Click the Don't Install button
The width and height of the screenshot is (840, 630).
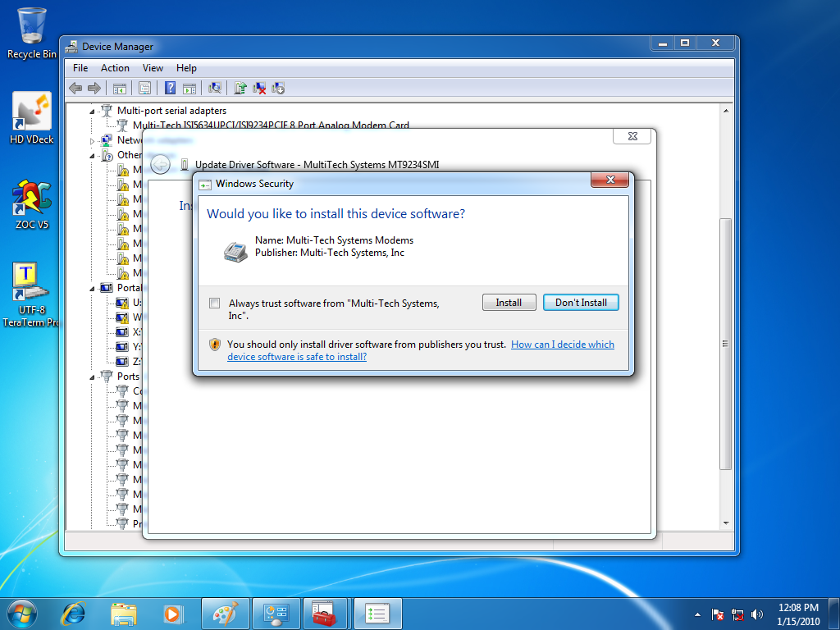pos(581,303)
